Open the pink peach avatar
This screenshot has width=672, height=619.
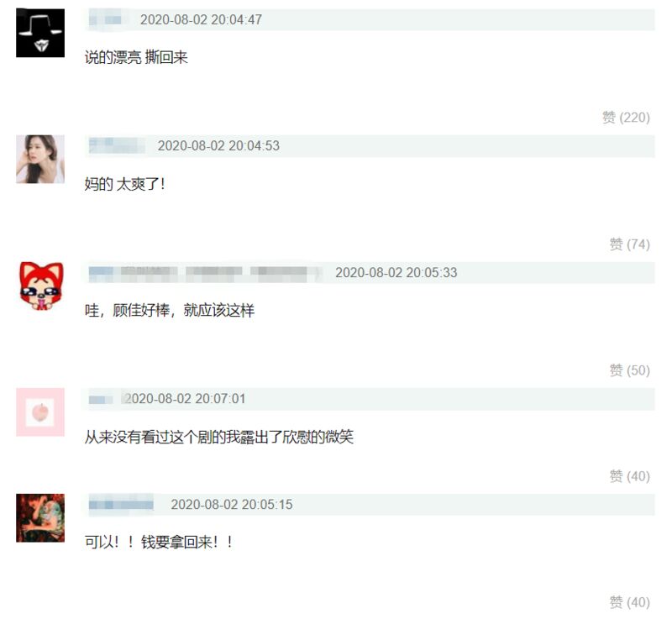pyautogui.click(x=40, y=412)
